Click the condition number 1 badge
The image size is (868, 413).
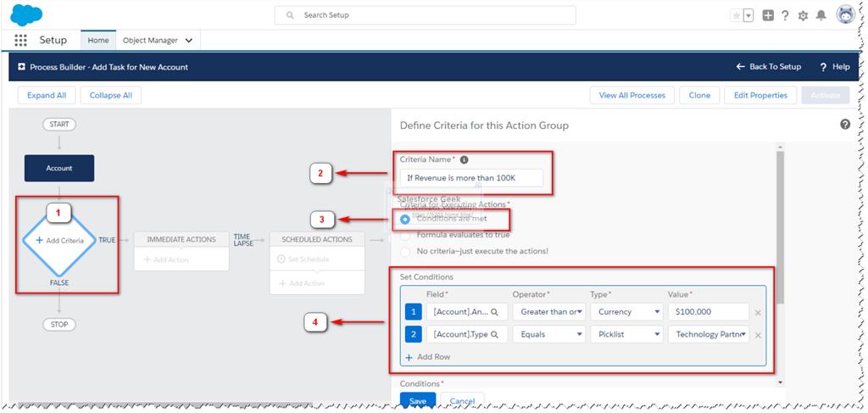click(414, 312)
